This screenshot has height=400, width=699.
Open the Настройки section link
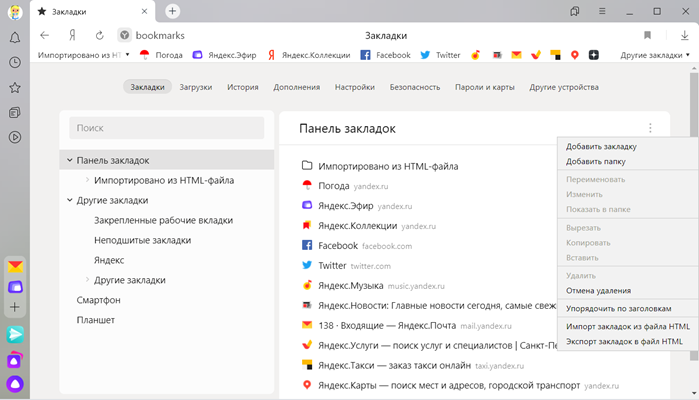tap(355, 87)
